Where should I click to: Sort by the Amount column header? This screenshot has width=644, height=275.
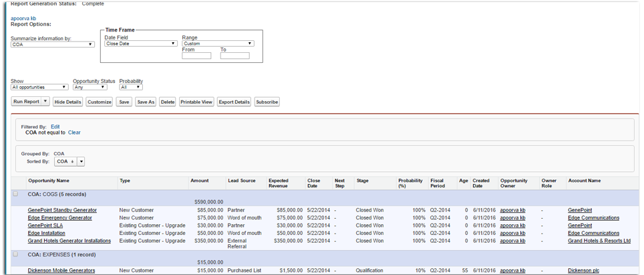click(x=199, y=181)
